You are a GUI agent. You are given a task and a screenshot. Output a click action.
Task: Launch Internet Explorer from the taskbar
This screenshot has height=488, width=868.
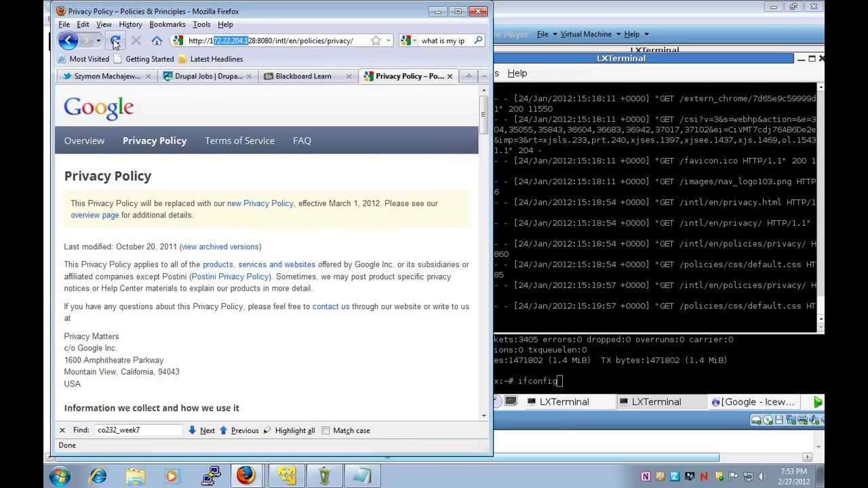tap(98, 476)
